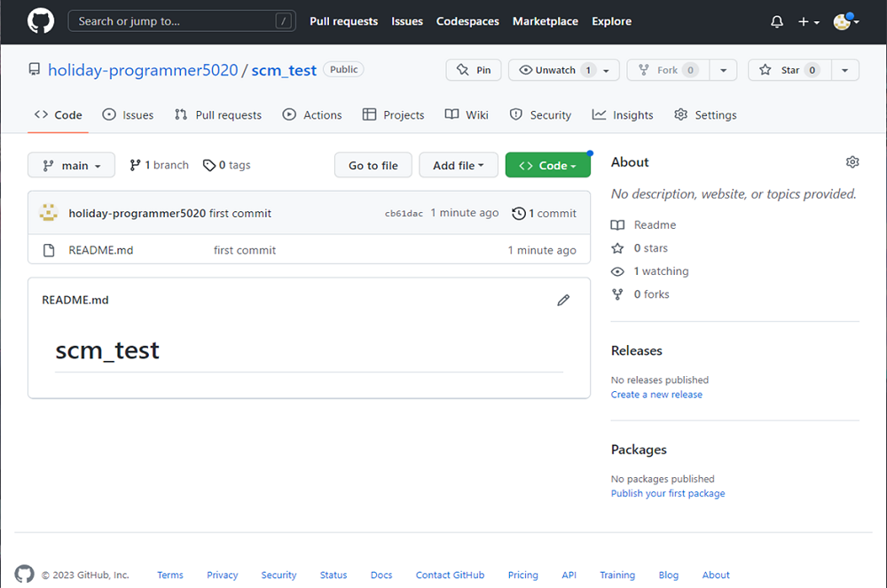Image resolution: width=887 pixels, height=588 pixels.
Task: Open About section settings gear
Action: coord(852,162)
